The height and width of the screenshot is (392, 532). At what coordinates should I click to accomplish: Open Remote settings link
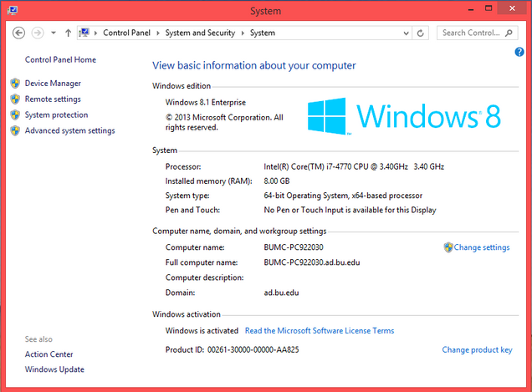point(53,99)
